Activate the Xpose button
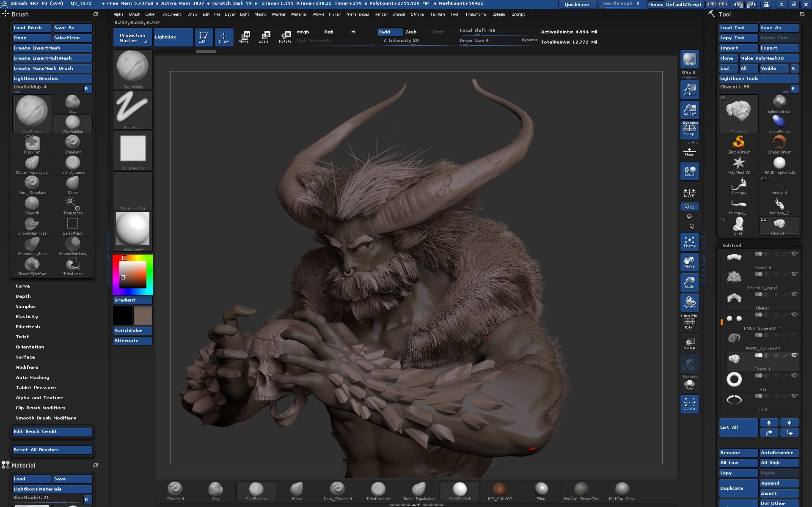The height and width of the screenshot is (507, 812). tap(689, 404)
